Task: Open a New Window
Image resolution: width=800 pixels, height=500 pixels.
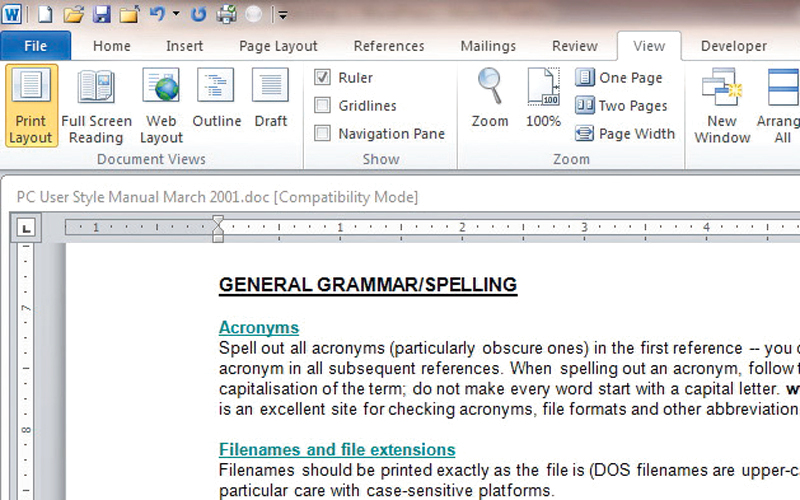Action: [x=722, y=105]
